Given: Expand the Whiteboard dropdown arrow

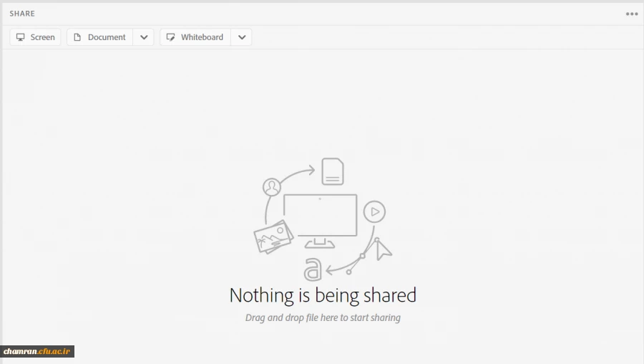Looking at the screenshot, I should pos(242,37).
